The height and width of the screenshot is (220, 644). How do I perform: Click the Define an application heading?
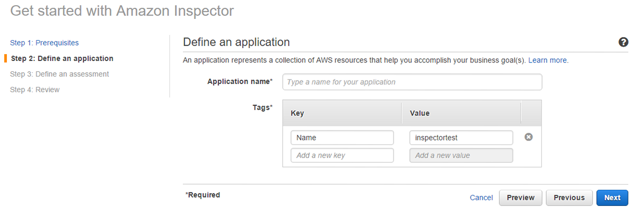tap(236, 42)
